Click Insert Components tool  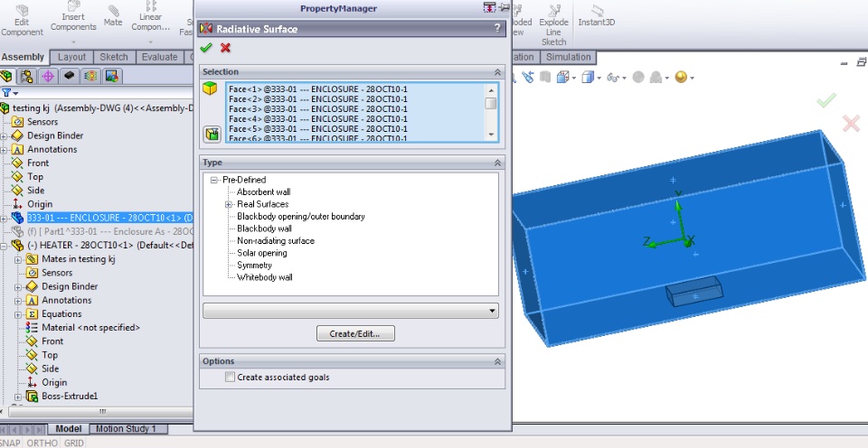(73, 18)
